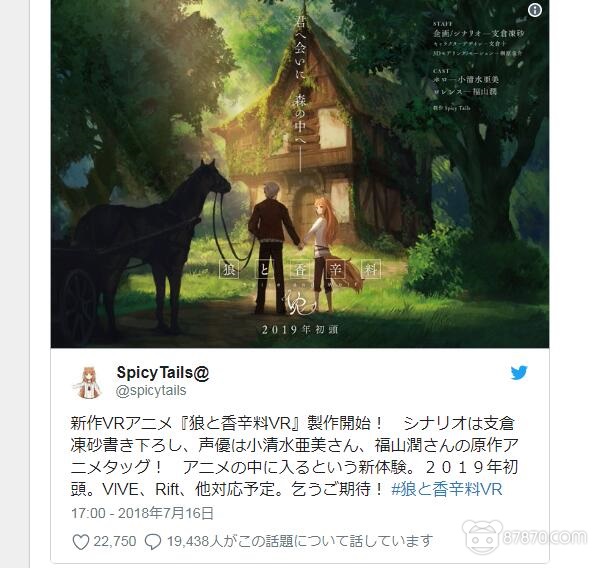The width and height of the screenshot is (600, 568).
Task: View the 19,438人 conversation count link
Action: click(300, 541)
